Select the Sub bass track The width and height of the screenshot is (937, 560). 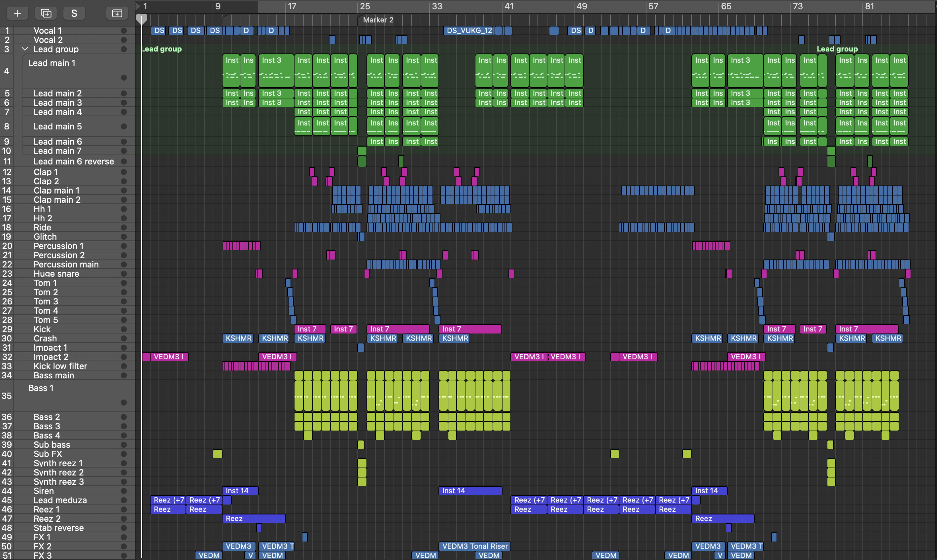tap(52, 444)
